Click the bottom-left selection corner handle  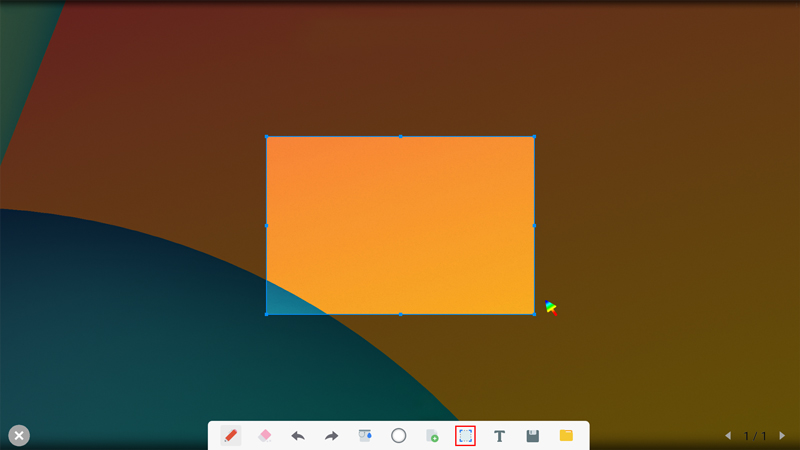(x=266, y=314)
